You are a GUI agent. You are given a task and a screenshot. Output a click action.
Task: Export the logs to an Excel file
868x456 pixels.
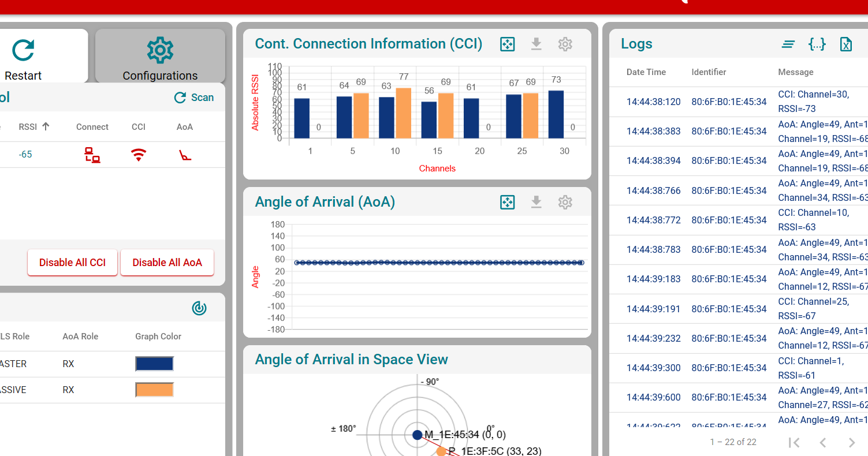pyautogui.click(x=846, y=44)
